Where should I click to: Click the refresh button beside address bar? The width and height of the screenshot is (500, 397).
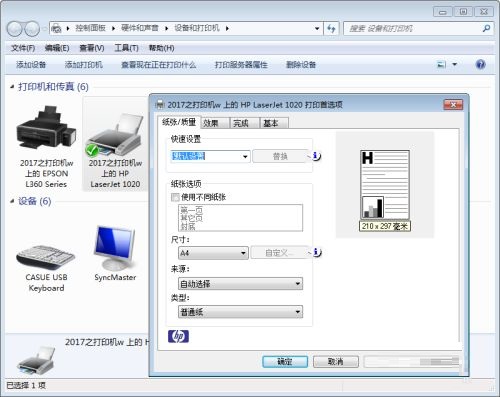(331, 29)
